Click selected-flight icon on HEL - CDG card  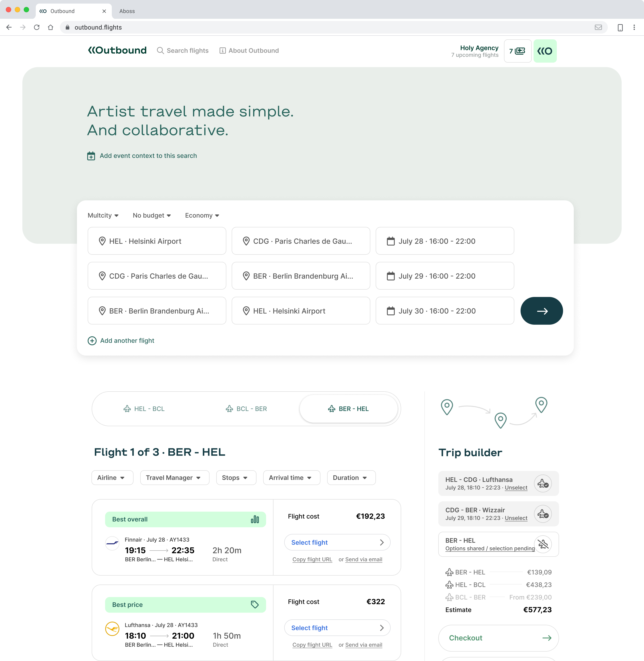point(543,483)
